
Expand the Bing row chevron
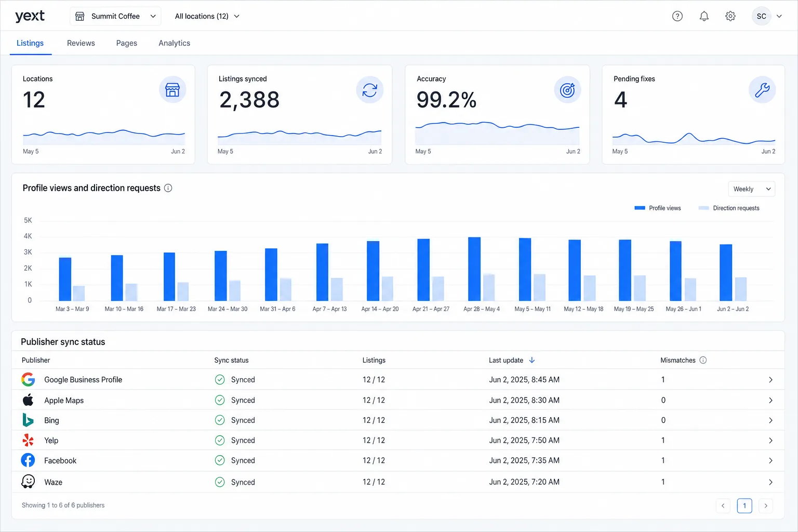point(770,420)
